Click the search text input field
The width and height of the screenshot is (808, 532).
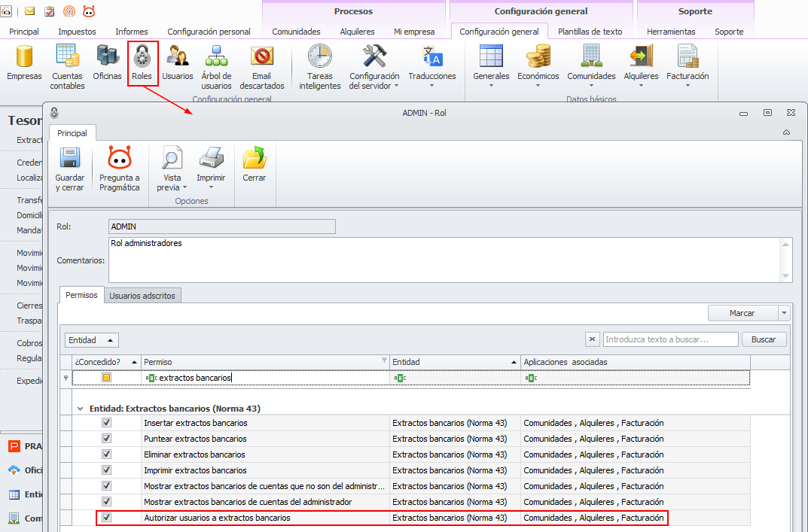670,339
